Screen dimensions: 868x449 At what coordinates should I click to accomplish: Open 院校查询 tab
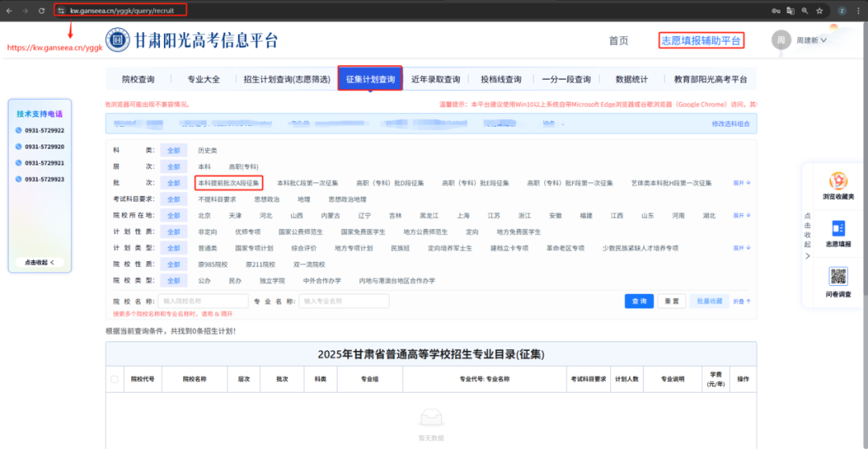coord(138,80)
